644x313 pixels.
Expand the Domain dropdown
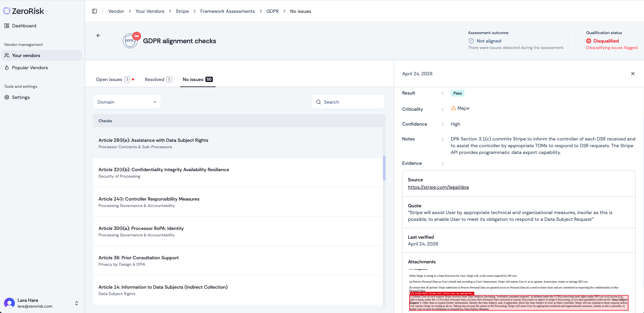[x=127, y=102]
